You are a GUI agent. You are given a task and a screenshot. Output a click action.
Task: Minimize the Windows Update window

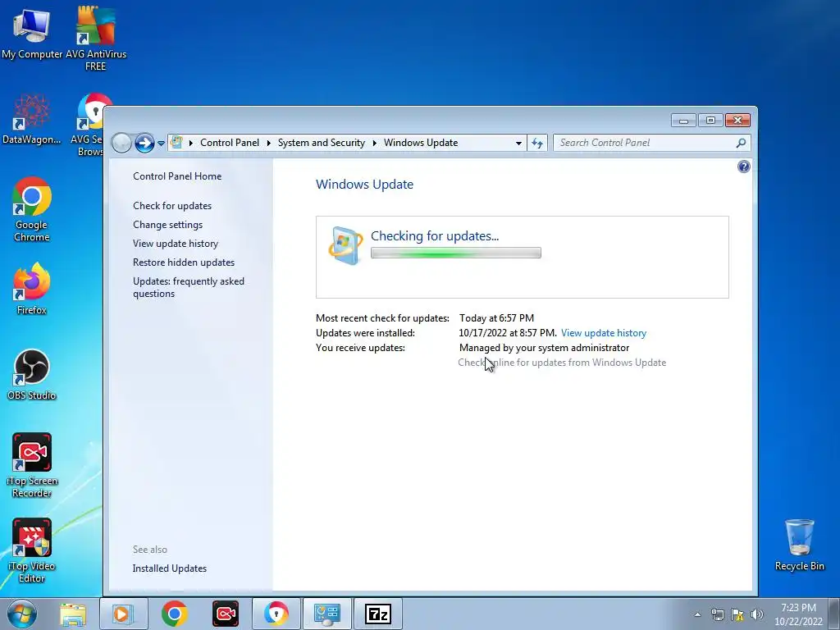pos(683,121)
